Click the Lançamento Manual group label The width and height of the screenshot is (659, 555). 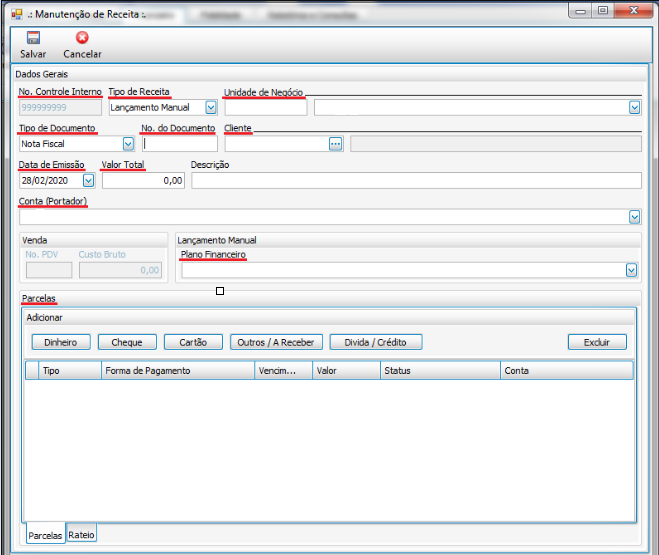click(x=217, y=240)
